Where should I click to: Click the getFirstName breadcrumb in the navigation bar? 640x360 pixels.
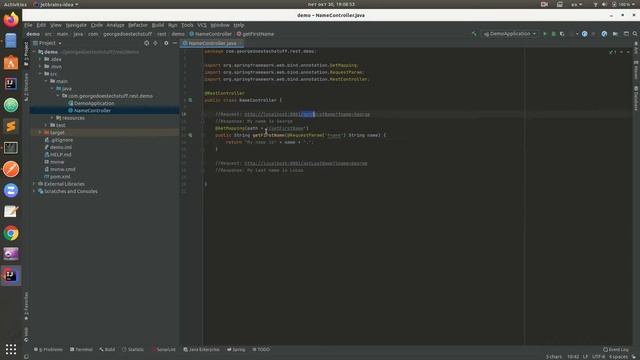tap(256, 34)
